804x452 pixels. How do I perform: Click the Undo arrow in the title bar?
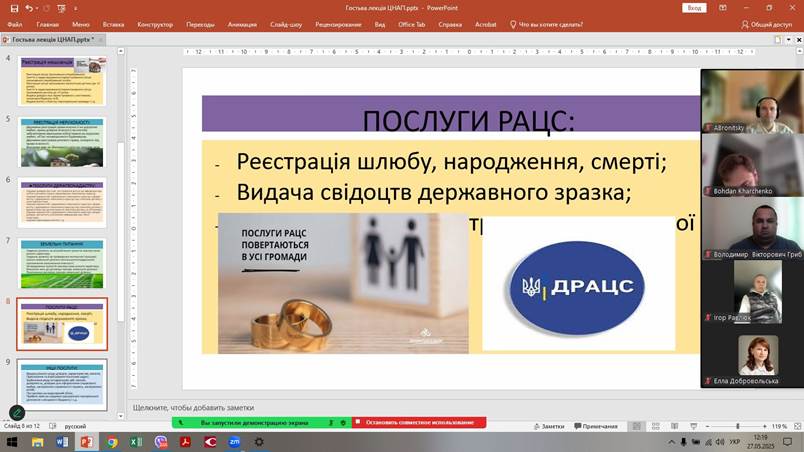click(x=27, y=7)
